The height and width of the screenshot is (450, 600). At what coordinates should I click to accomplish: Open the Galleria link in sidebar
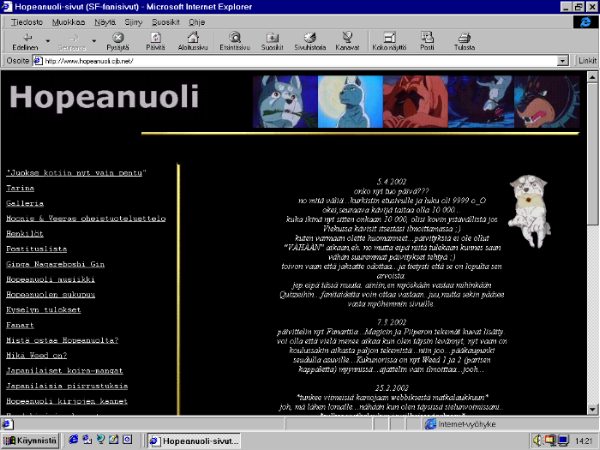point(24,202)
